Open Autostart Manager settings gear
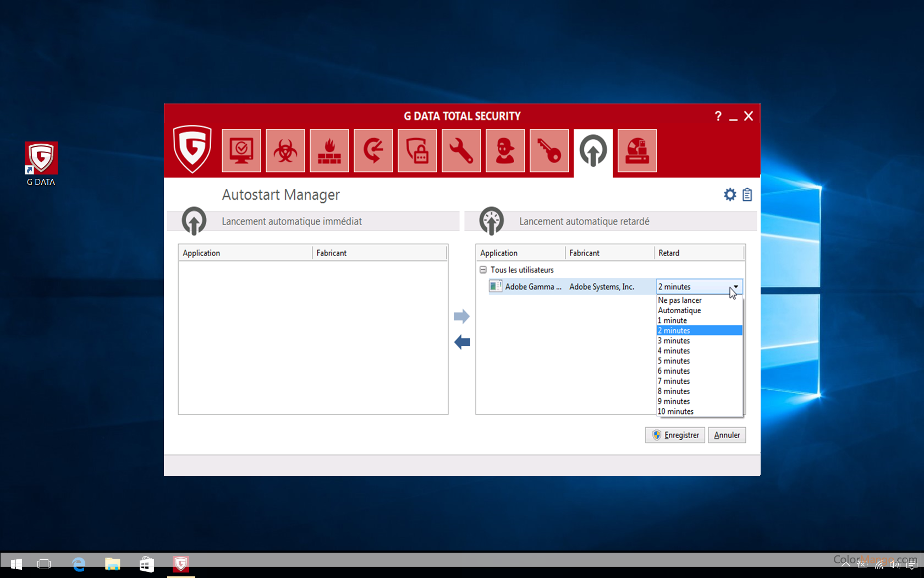 (x=730, y=194)
